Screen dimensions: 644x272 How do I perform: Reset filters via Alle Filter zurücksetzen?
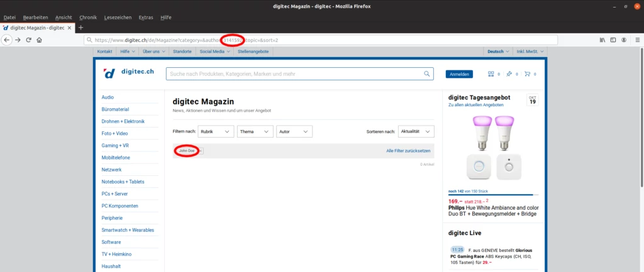click(408, 151)
